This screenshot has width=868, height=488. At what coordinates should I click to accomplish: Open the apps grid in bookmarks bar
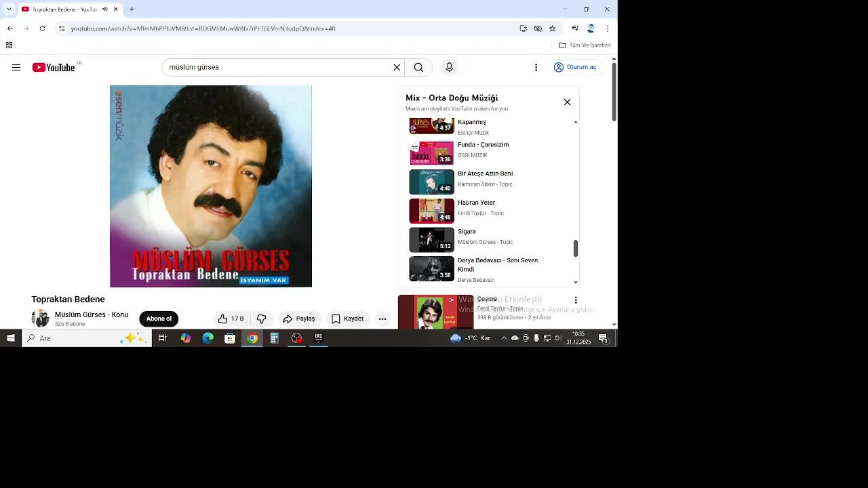click(x=9, y=45)
